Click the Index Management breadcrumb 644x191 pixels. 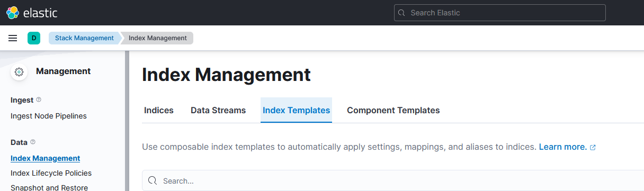[158, 38]
